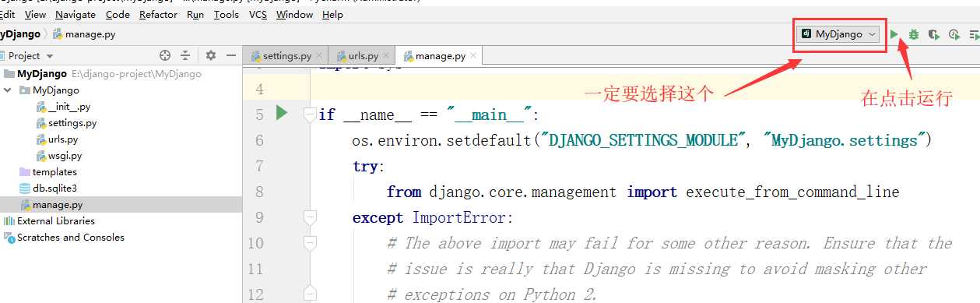Open the View menu
The width and height of the screenshot is (980, 303).
pos(35,15)
